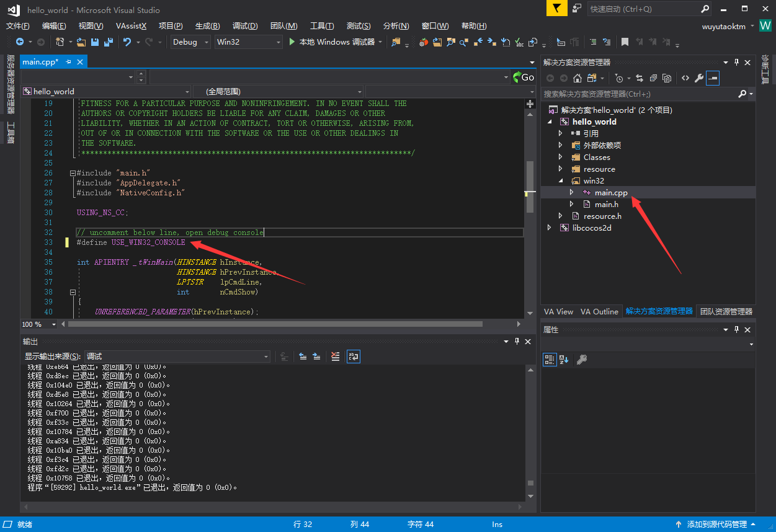Expand the 引用 node in Solution Explorer

point(561,133)
